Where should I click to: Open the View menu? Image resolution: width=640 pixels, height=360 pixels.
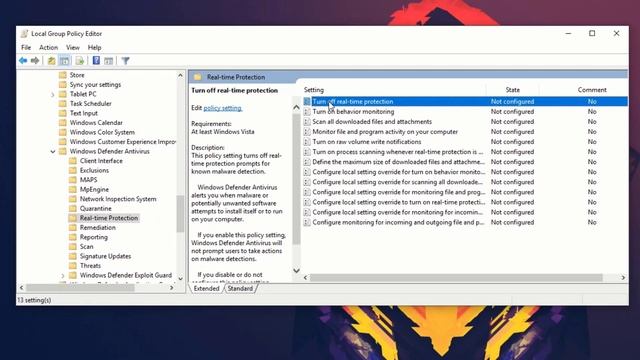click(73, 47)
